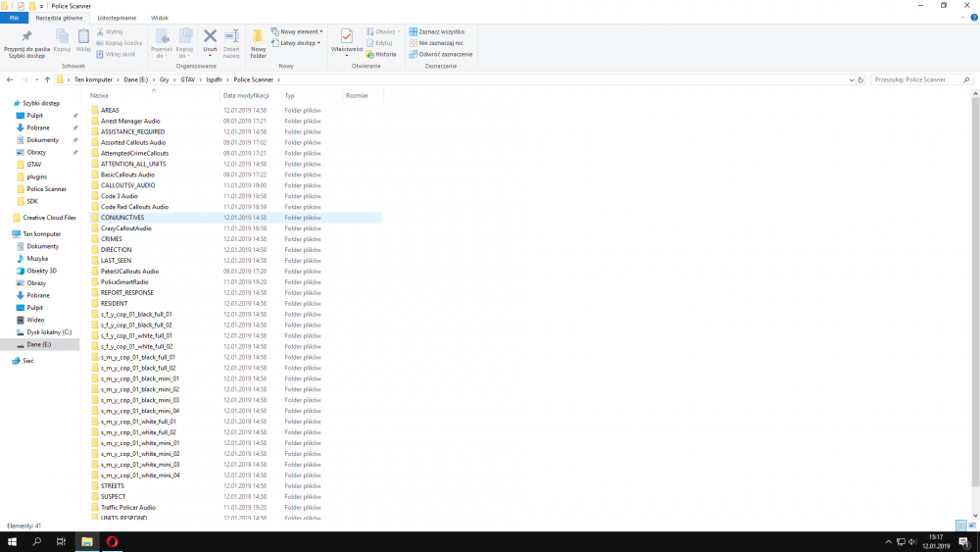The image size is (980, 552).
Task: Create a new folder with Nowy folder
Action: click(258, 43)
